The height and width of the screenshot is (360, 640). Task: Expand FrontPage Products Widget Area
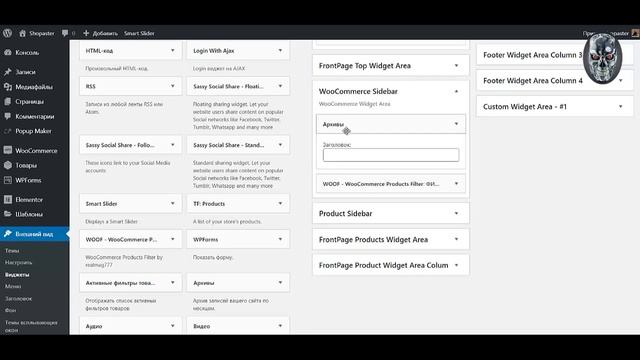click(456, 239)
